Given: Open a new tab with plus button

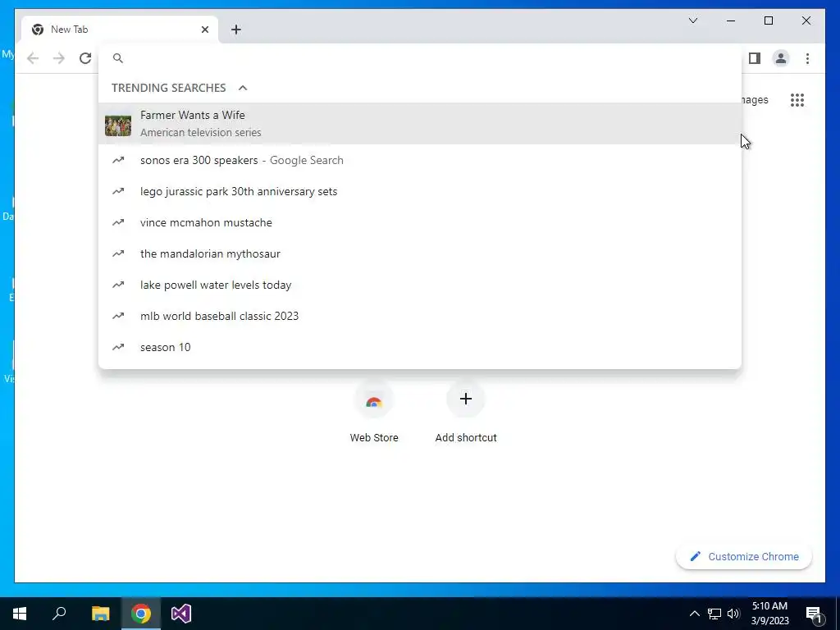Looking at the screenshot, I should pyautogui.click(x=236, y=30).
